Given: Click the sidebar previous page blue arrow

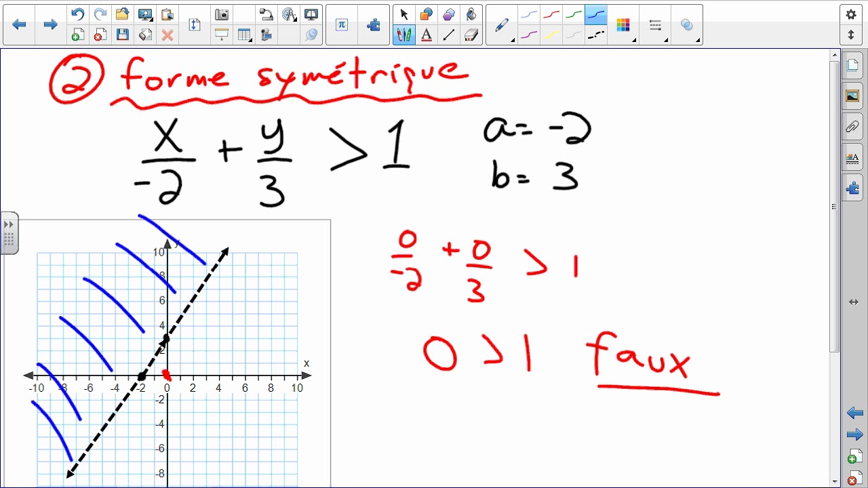Looking at the screenshot, I should 854,413.
